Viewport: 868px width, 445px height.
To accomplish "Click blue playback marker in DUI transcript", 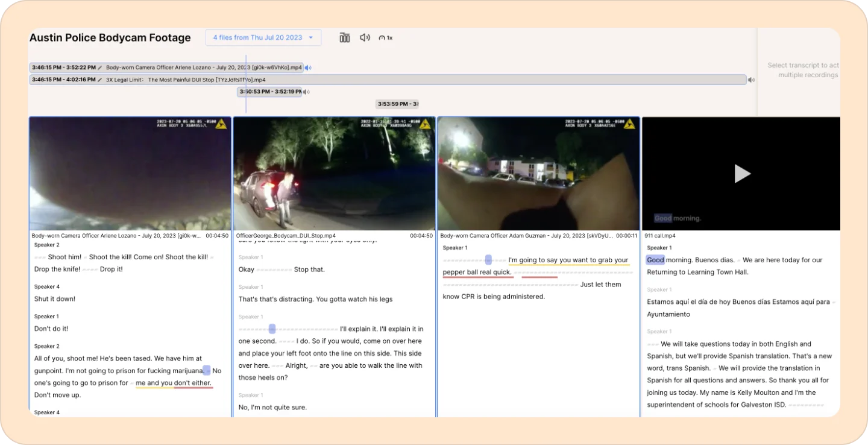I will [x=272, y=329].
